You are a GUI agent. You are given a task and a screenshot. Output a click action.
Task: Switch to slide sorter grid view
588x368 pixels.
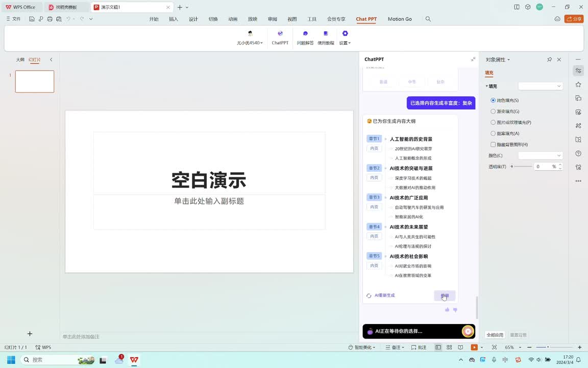pyautogui.click(x=449, y=348)
